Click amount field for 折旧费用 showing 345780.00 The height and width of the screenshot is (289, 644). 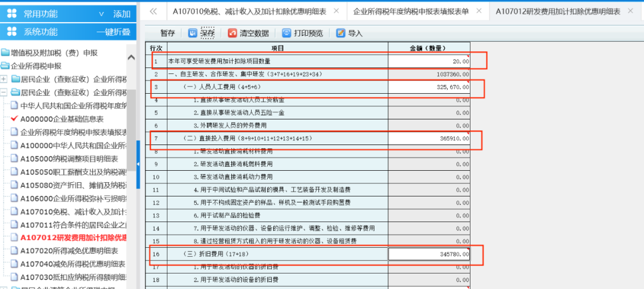click(429, 254)
